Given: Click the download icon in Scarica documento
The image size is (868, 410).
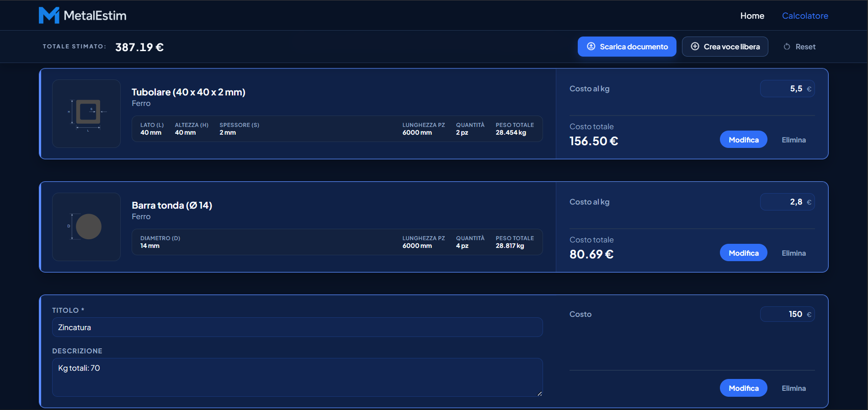Looking at the screenshot, I should click(x=591, y=47).
